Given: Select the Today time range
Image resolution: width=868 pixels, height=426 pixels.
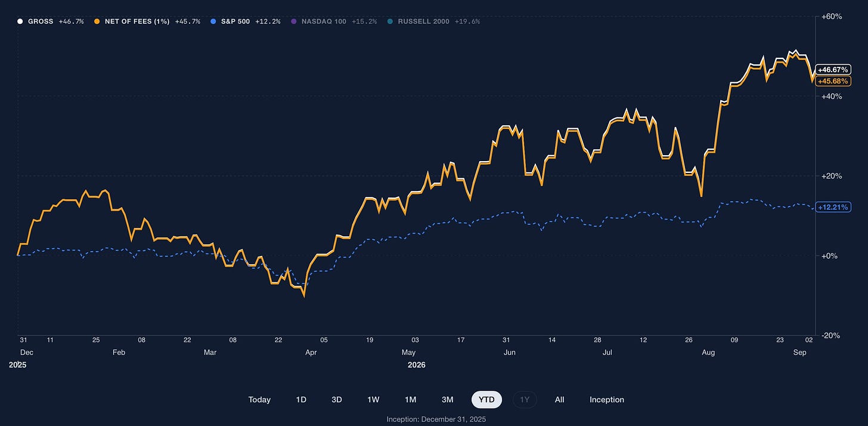Looking at the screenshot, I should pos(259,400).
